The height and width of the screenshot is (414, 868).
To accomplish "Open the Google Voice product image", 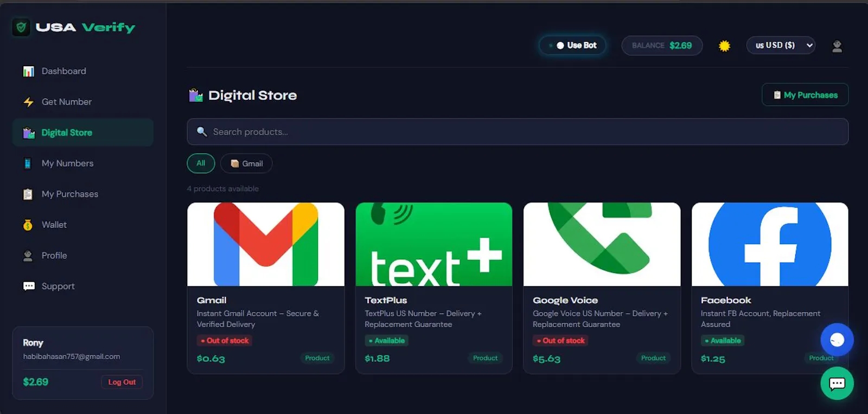I will coord(602,244).
